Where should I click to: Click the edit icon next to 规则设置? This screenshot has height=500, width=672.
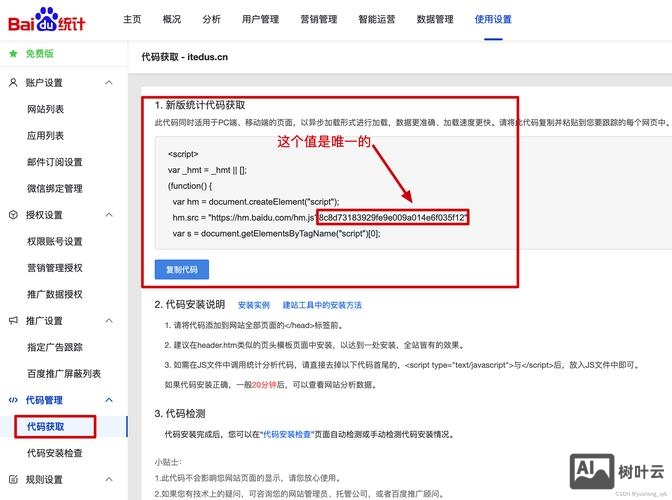13,479
